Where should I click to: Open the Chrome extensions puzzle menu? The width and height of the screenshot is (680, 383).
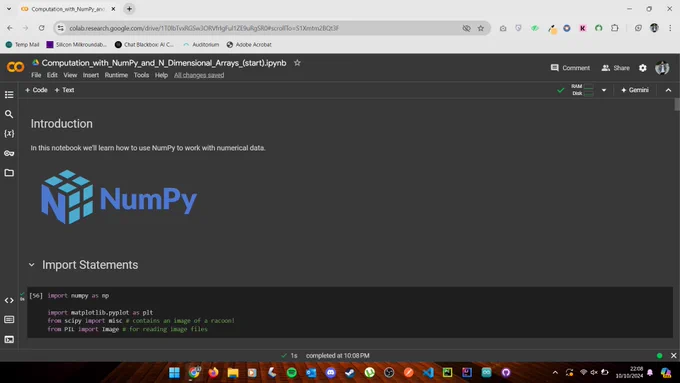point(615,28)
